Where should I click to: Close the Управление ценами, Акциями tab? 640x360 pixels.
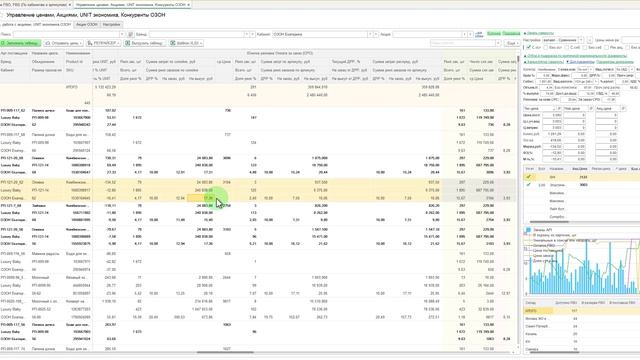(189, 4)
